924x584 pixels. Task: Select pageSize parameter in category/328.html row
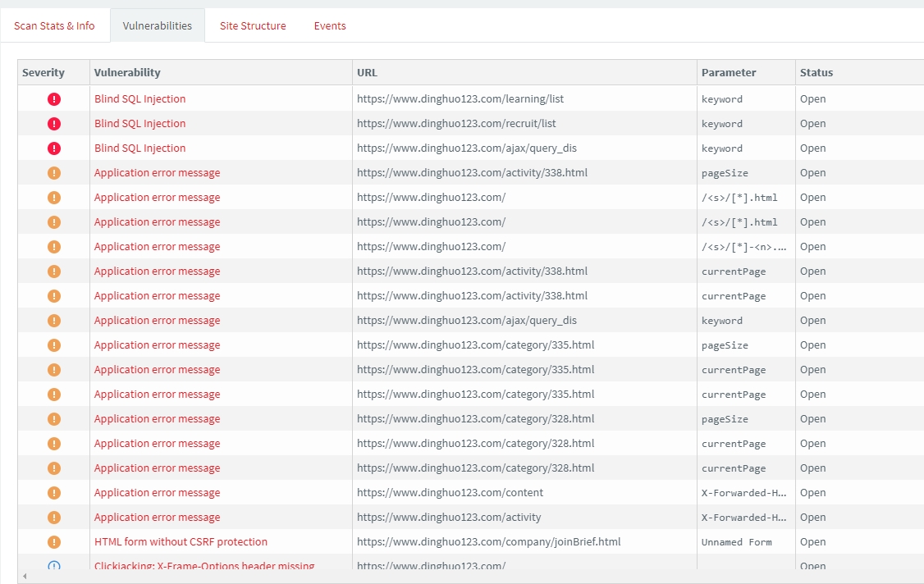pyautogui.click(x=725, y=419)
